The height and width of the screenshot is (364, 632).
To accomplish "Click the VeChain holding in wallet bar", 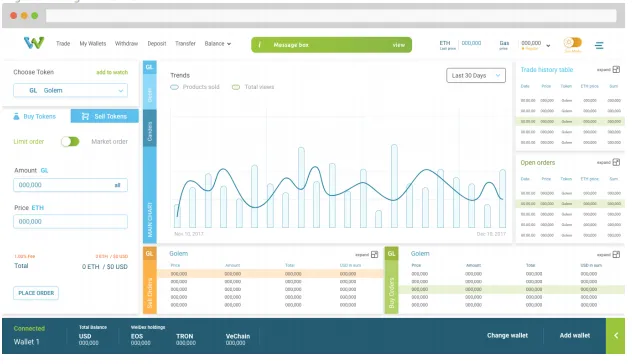I will point(238,339).
